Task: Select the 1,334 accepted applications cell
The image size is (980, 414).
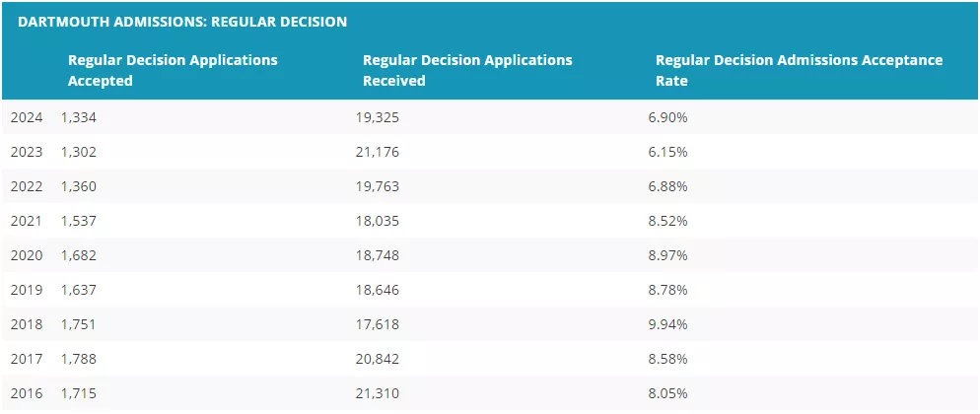Action: [x=79, y=117]
